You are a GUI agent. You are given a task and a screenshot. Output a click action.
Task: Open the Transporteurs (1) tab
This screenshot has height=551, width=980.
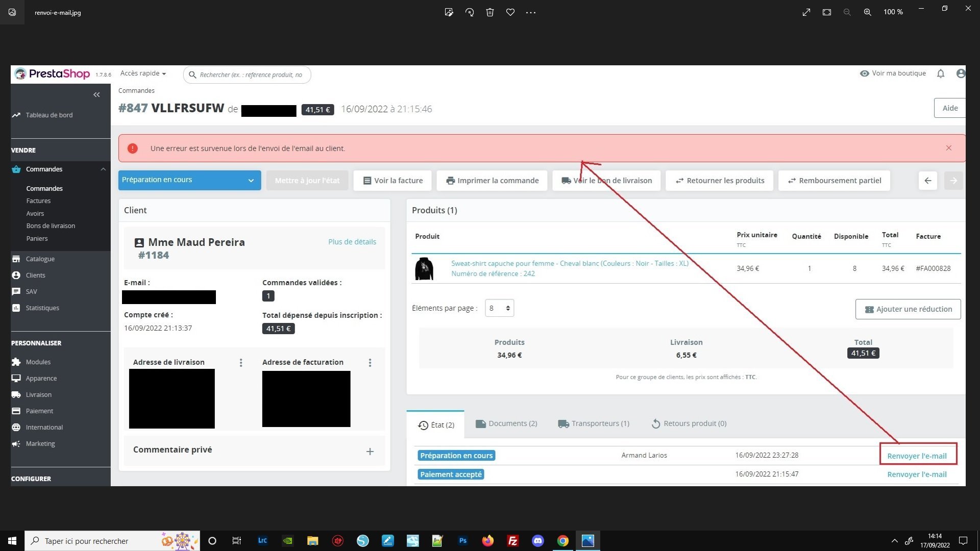pos(594,423)
